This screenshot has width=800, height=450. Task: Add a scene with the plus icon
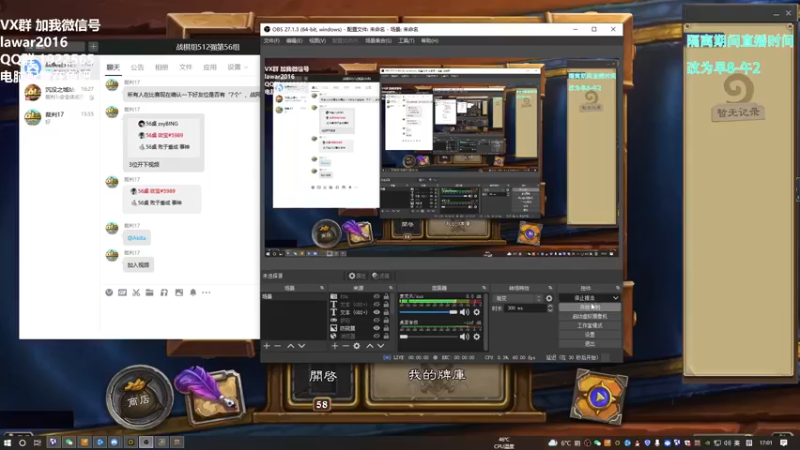266,346
